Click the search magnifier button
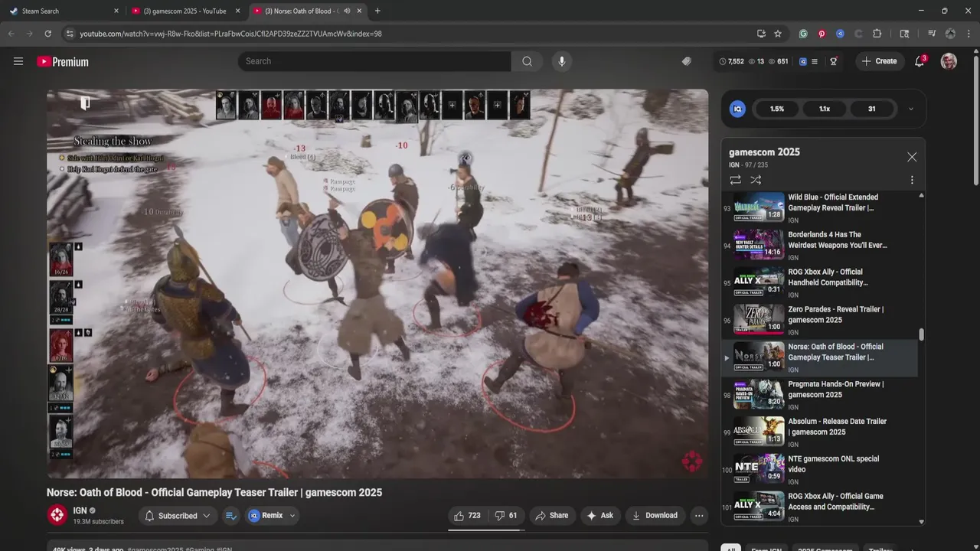Viewport: 980px width, 551px height. 527,61
